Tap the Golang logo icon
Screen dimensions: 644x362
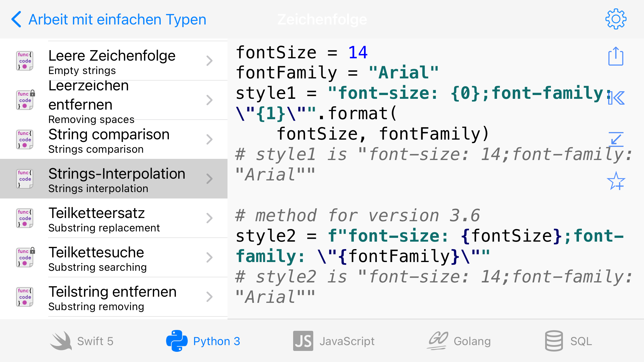[x=438, y=341]
